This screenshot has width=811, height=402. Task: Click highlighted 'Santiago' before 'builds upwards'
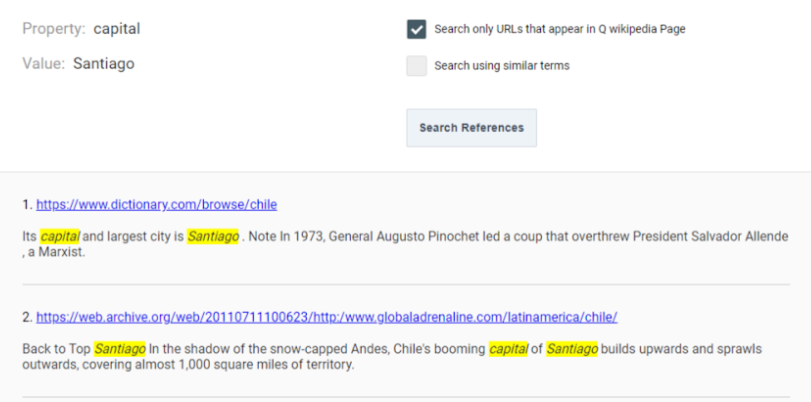coord(573,349)
